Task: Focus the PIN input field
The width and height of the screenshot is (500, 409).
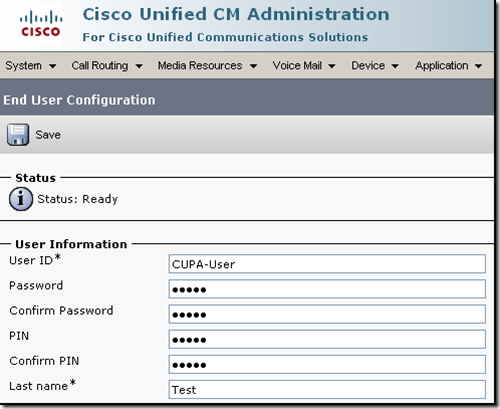Action: pos(327,339)
